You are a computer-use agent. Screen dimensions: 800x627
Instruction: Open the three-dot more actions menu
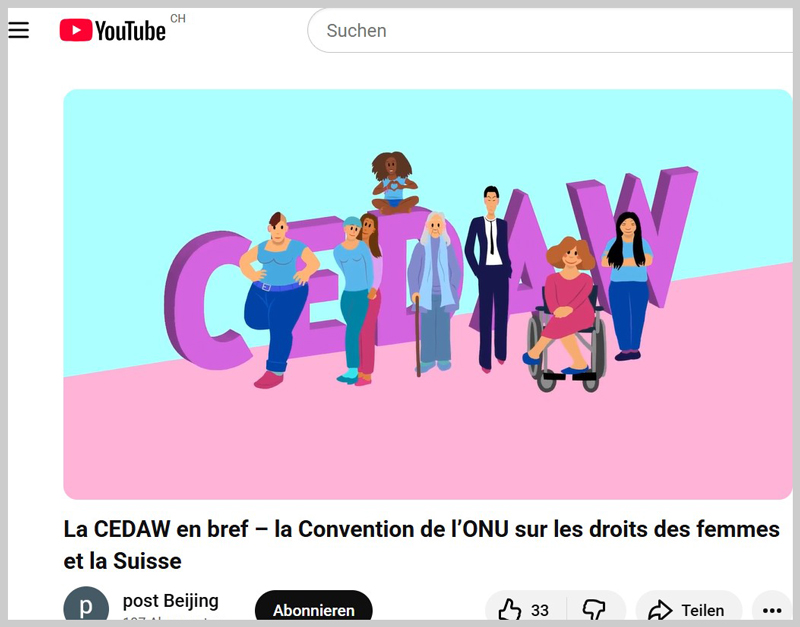772,610
